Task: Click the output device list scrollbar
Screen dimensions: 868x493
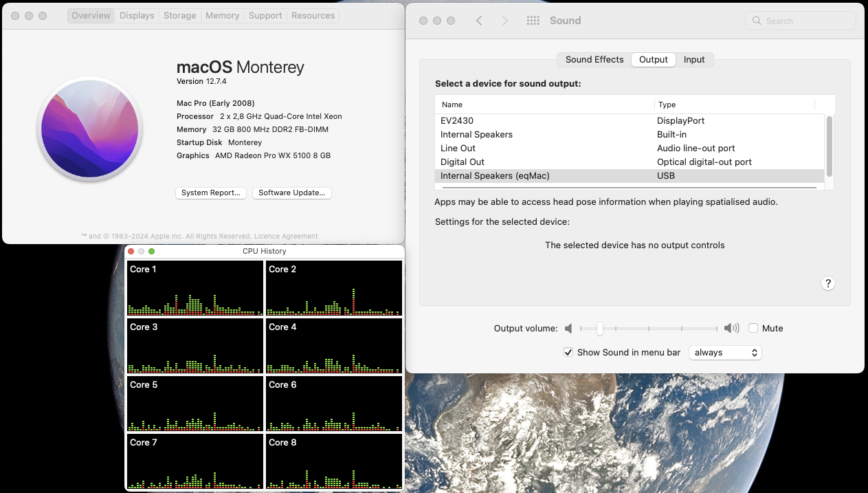Action: [830, 146]
